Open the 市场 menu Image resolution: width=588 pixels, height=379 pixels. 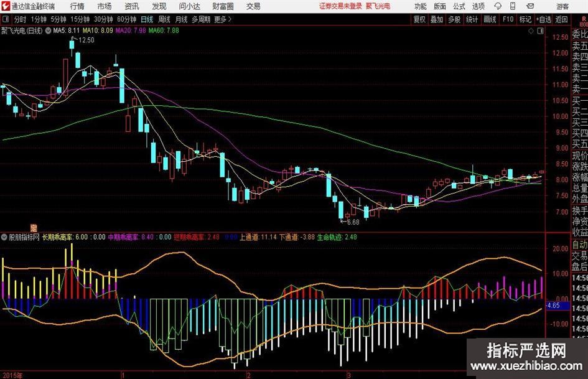(105, 6)
